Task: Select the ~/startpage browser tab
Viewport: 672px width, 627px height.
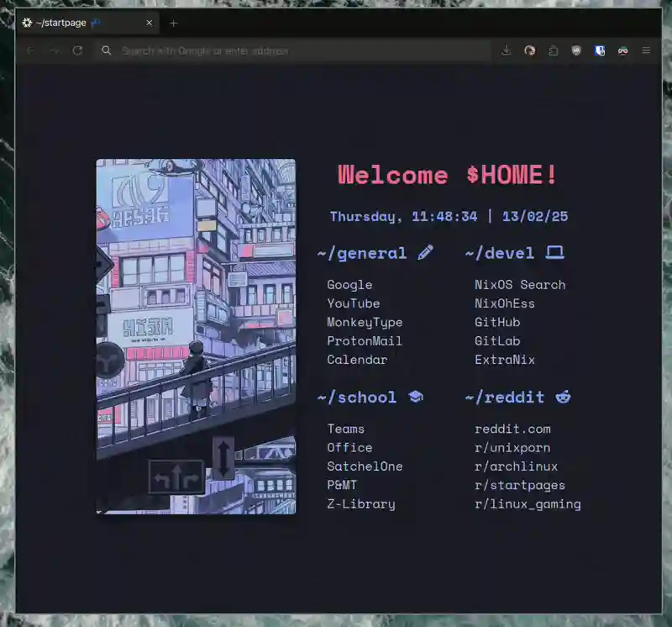Action: pyautogui.click(x=87, y=23)
